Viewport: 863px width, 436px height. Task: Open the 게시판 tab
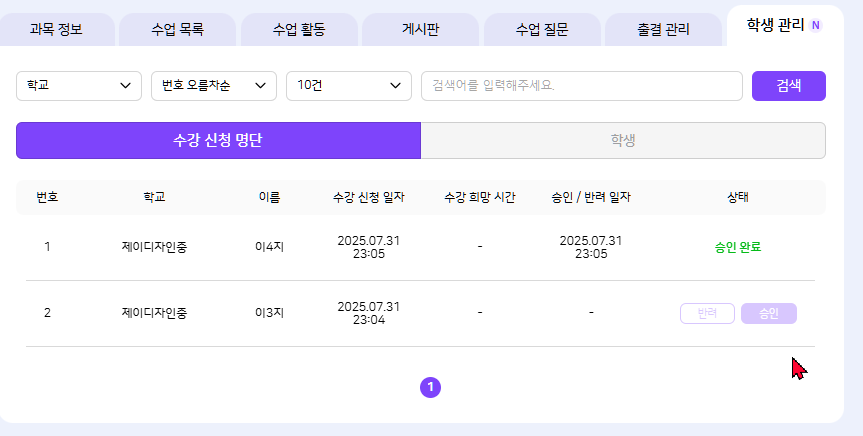(x=420, y=30)
